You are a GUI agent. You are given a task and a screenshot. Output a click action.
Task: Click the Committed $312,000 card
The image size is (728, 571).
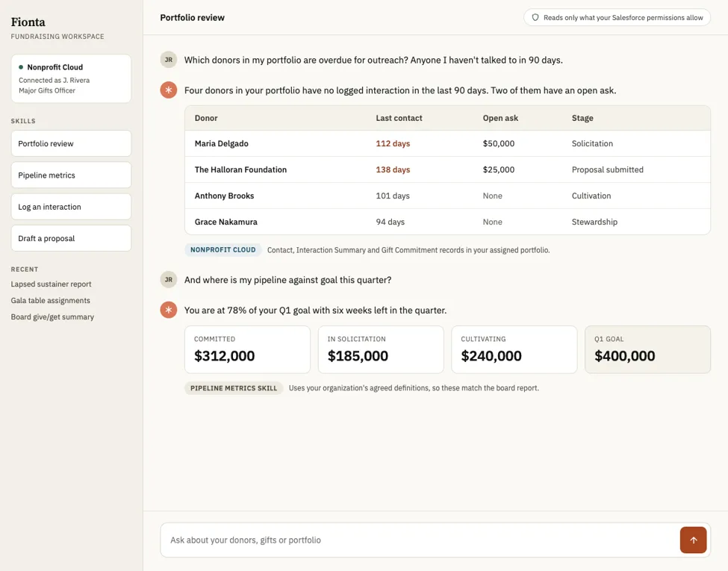(x=247, y=349)
